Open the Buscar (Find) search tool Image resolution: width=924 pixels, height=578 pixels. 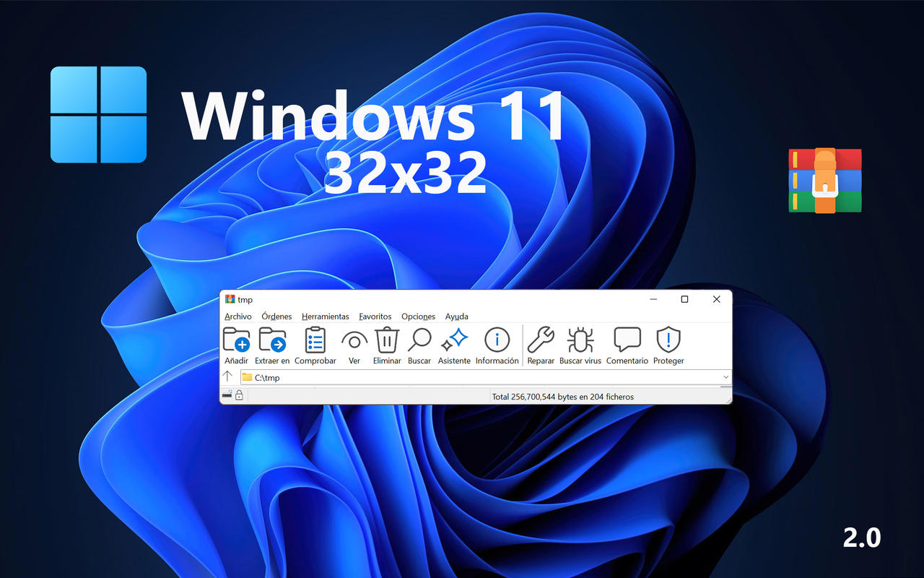coord(419,341)
